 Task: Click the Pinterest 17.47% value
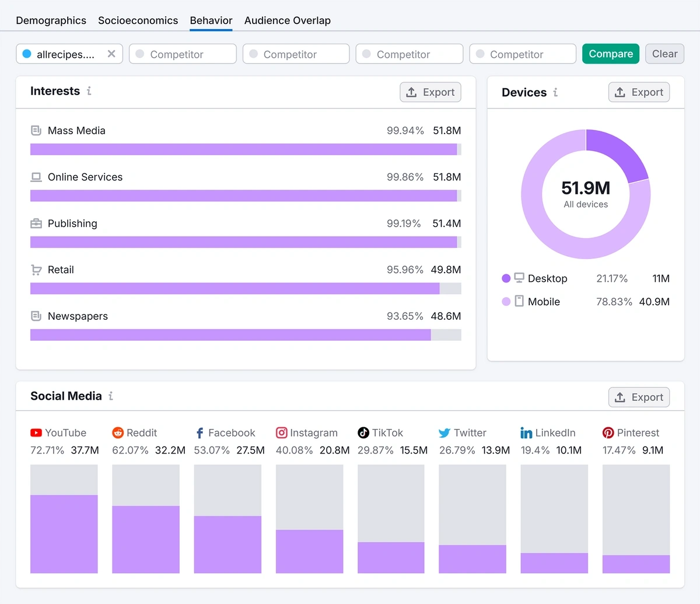click(x=619, y=450)
